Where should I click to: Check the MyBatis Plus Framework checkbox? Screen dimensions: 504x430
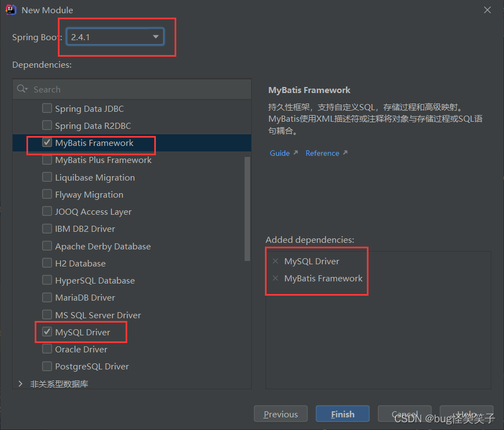(x=47, y=160)
